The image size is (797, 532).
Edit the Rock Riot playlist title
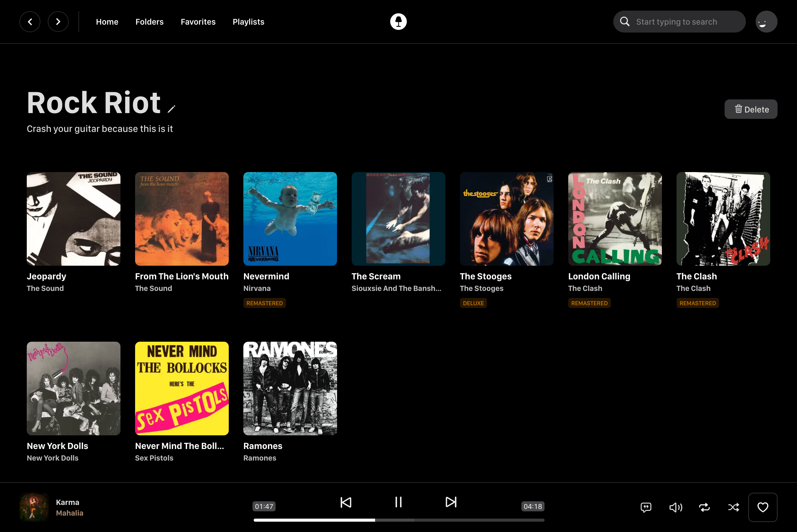point(172,109)
